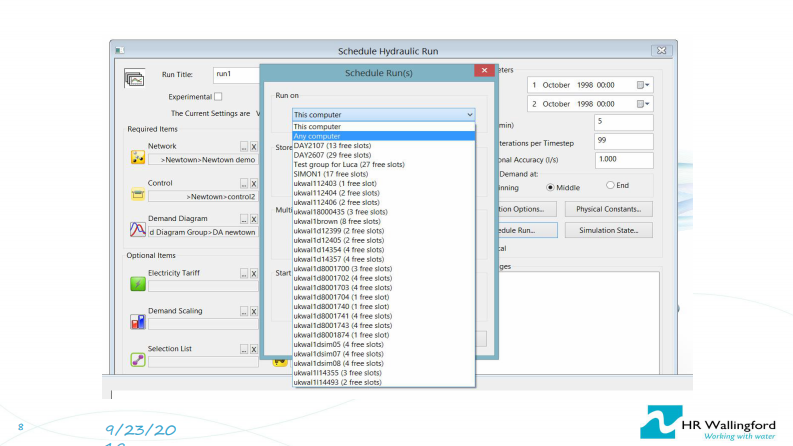This screenshot has width=793, height=446.
Task: Clear the Network field with X button
Action: (x=254, y=147)
